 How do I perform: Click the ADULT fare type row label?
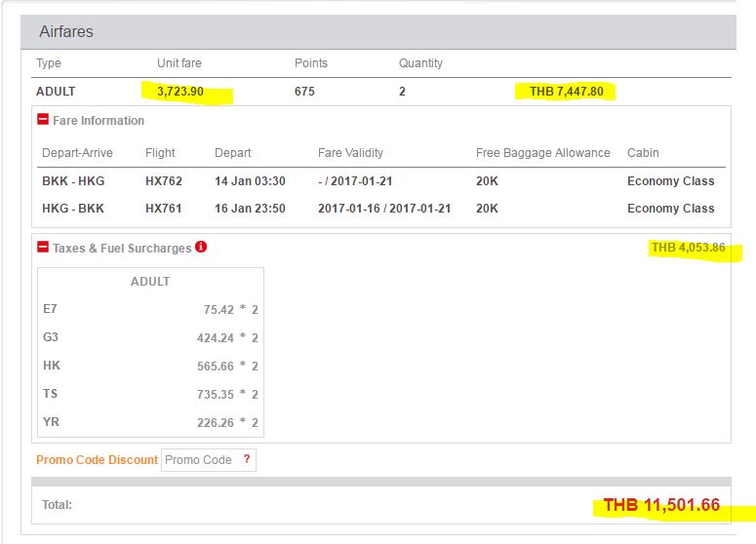pyautogui.click(x=56, y=91)
